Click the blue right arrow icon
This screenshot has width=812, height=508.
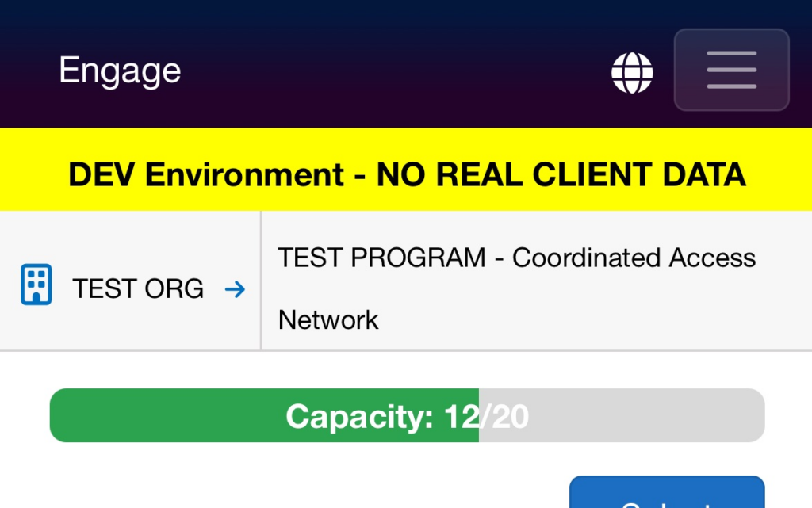[x=235, y=289]
